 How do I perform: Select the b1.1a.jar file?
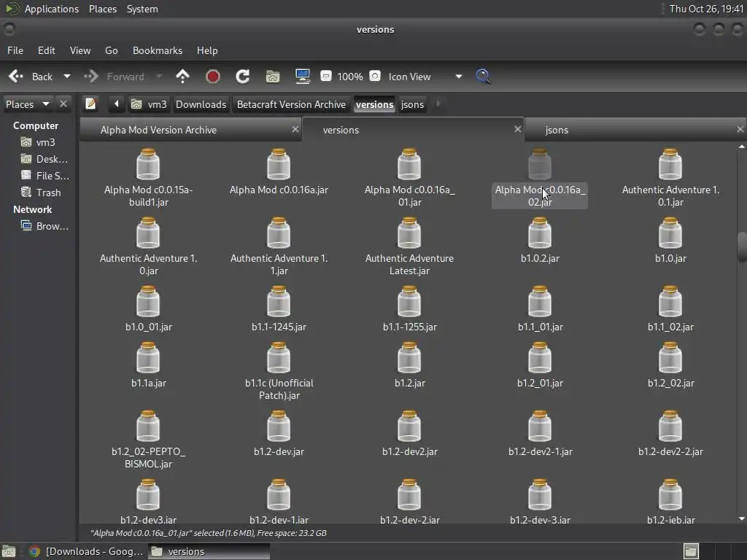click(148, 365)
